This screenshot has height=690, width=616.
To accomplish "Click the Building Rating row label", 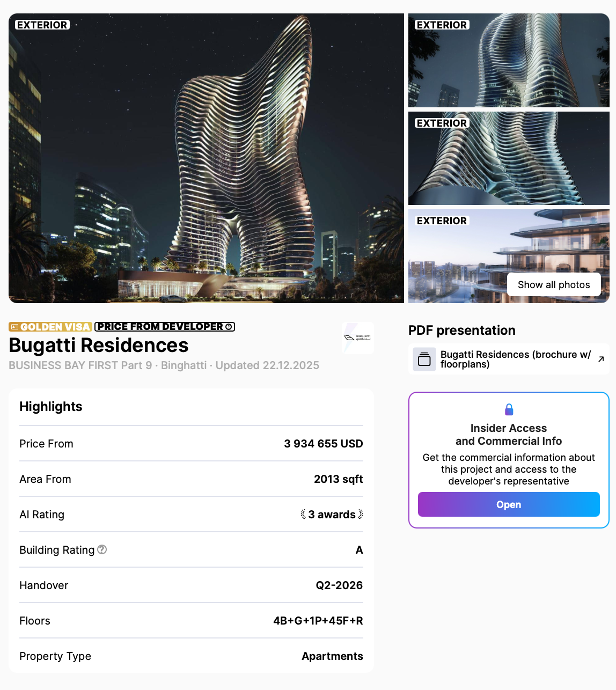I will [x=57, y=550].
